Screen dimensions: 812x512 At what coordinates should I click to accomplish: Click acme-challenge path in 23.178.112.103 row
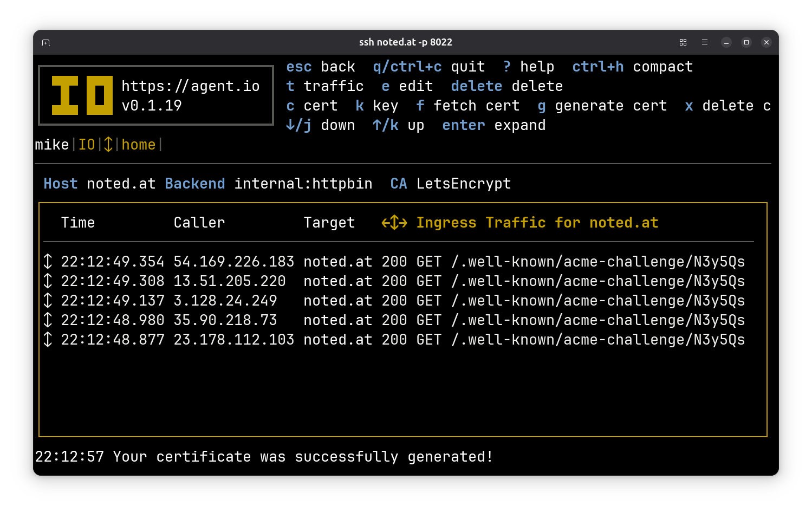[x=598, y=340]
